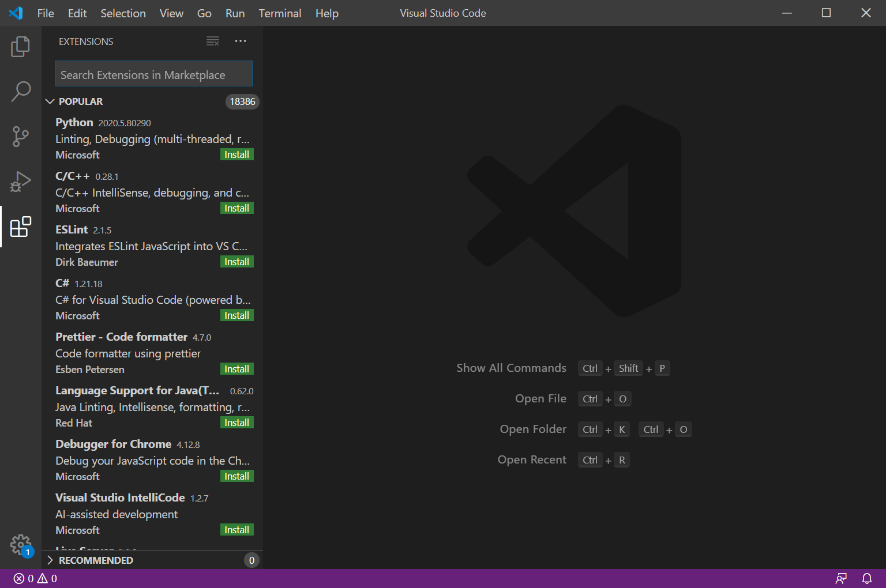Viewport: 886px width, 588px height.
Task: Expand the Recommended extensions section
Action: [50, 560]
